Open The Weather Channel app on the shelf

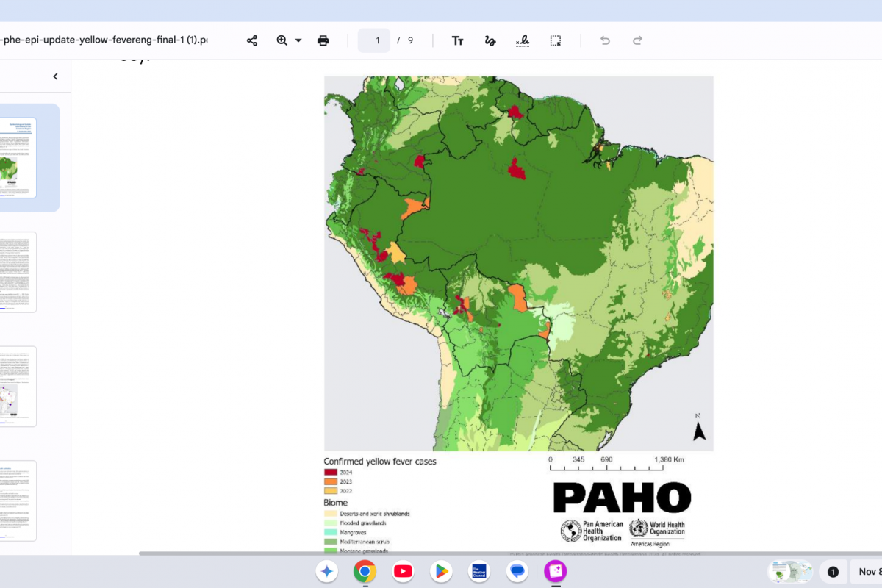[479, 571]
